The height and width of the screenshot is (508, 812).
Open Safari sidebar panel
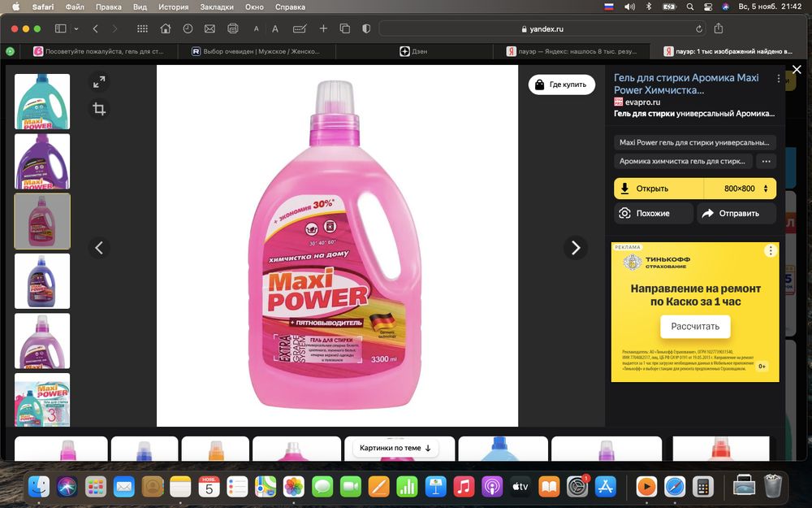60,28
